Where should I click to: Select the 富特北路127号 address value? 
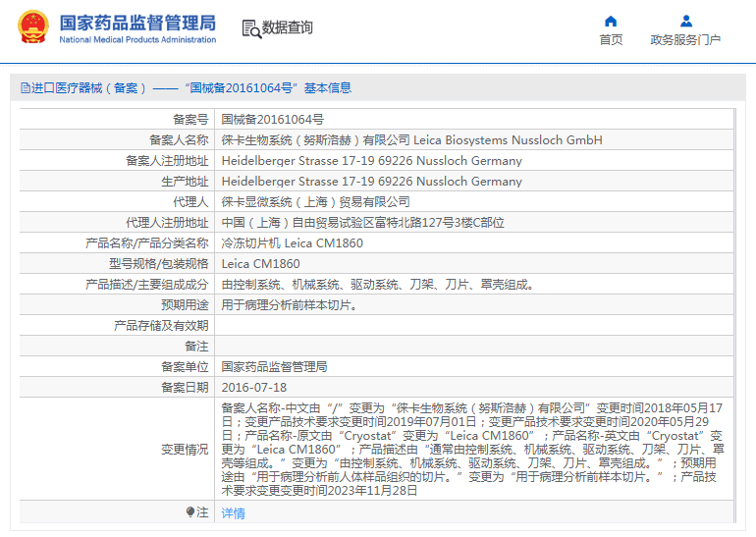pyautogui.click(x=363, y=223)
